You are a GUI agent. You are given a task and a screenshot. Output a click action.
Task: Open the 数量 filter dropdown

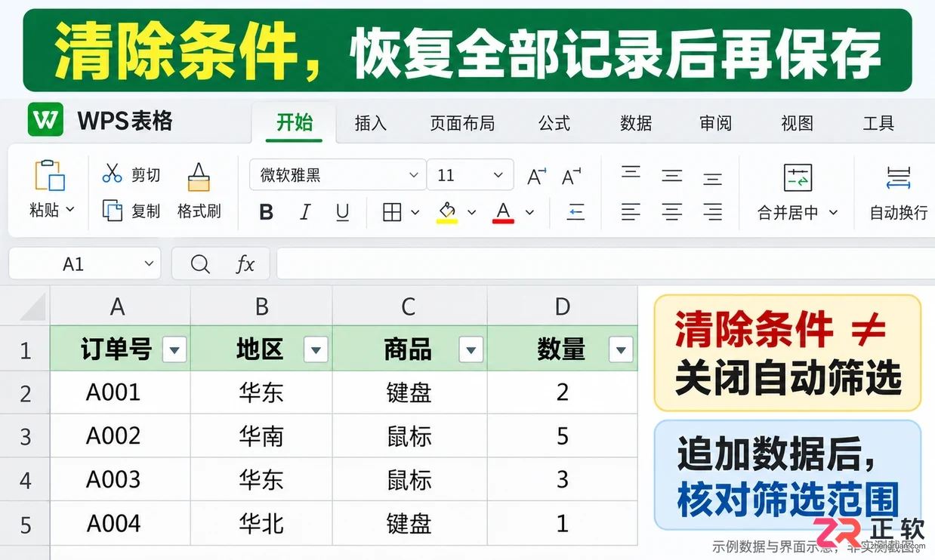click(x=621, y=349)
